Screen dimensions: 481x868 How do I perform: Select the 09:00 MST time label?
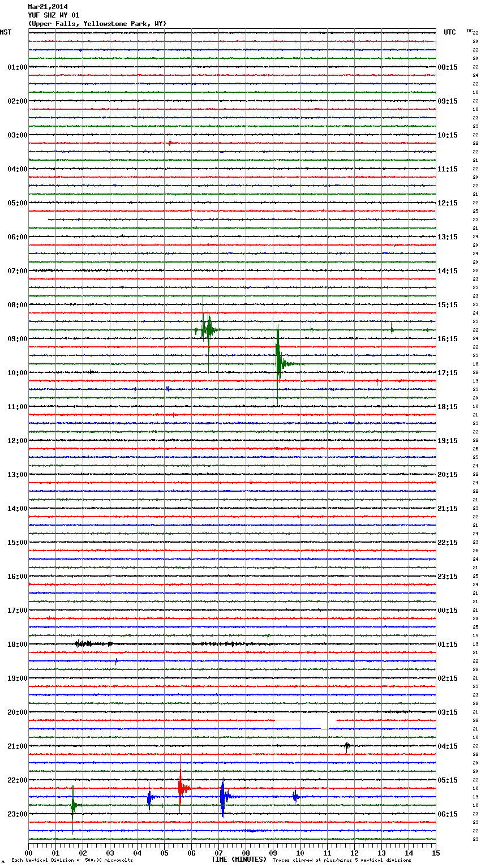18,339
